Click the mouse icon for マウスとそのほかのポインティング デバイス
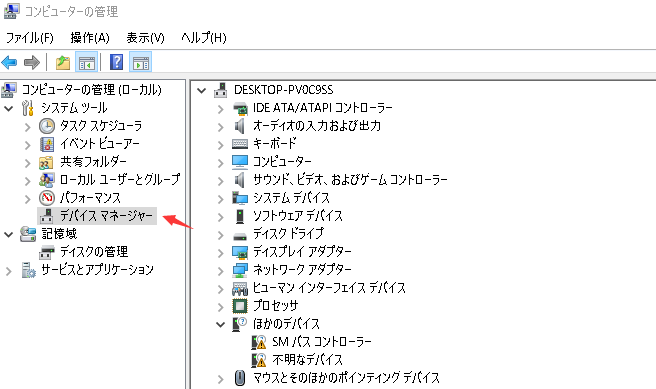Screen dimensions: 656x389 click(240, 378)
